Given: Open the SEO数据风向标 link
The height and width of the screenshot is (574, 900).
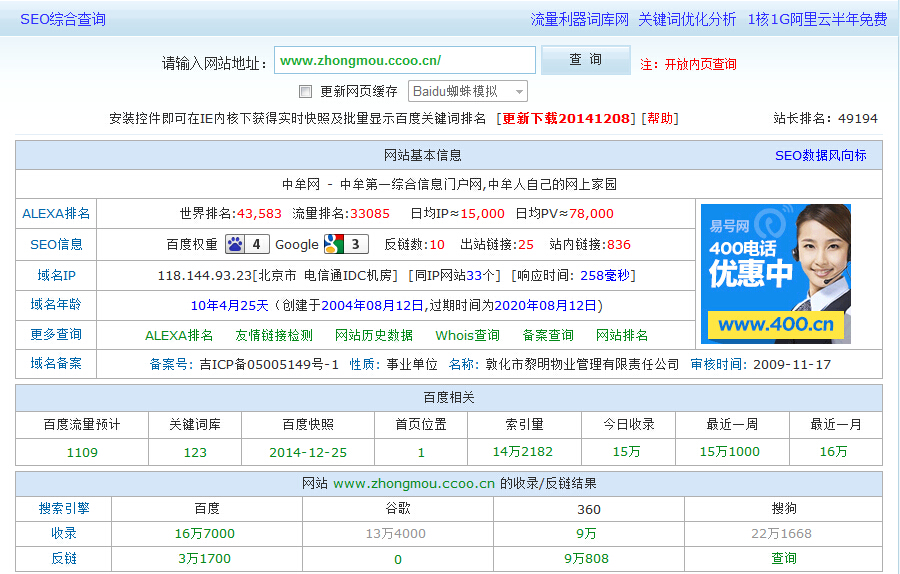Looking at the screenshot, I should click(820, 156).
